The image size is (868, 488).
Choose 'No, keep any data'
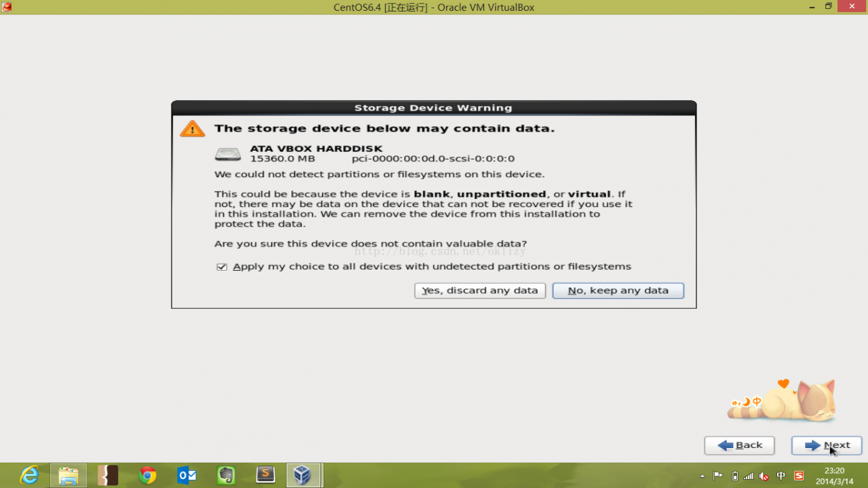618,290
